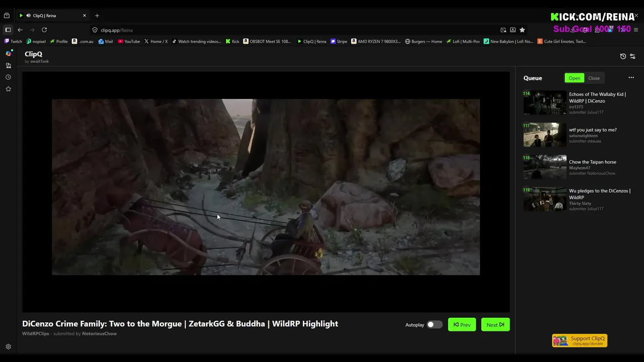Close the ClipQ | Reina tab
This screenshot has height=362, width=644.
pyautogui.click(x=85, y=16)
